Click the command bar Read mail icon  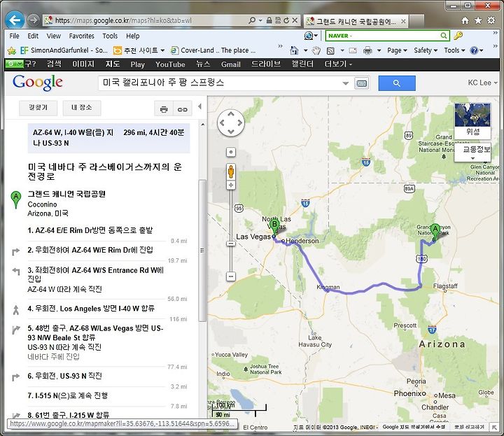353,50
